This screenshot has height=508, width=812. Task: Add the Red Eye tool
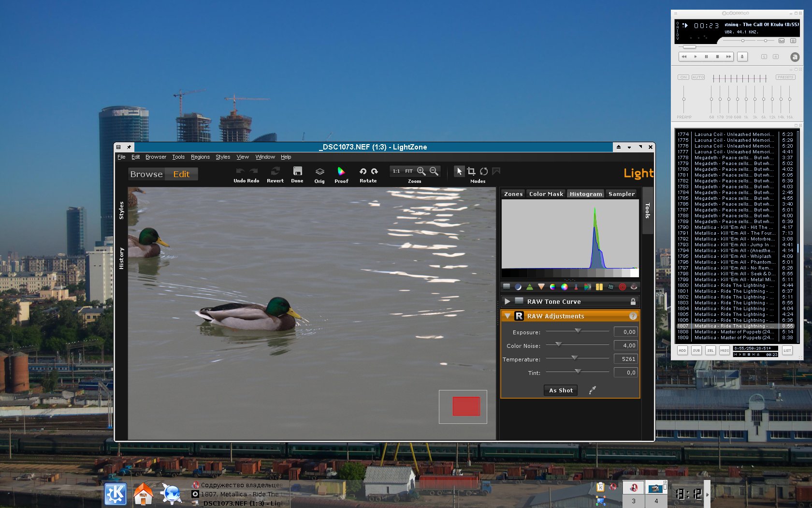point(634,287)
